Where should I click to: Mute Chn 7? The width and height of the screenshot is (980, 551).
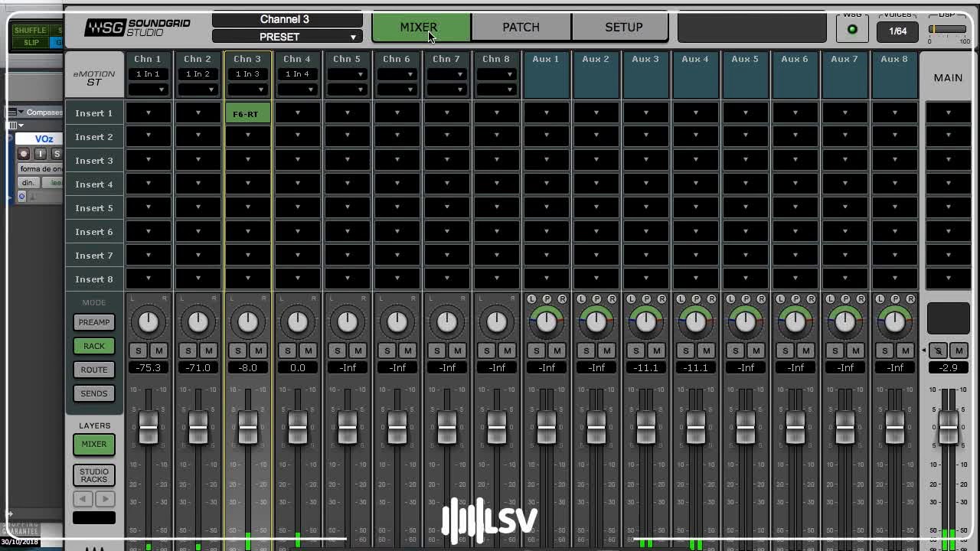[457, 350]
